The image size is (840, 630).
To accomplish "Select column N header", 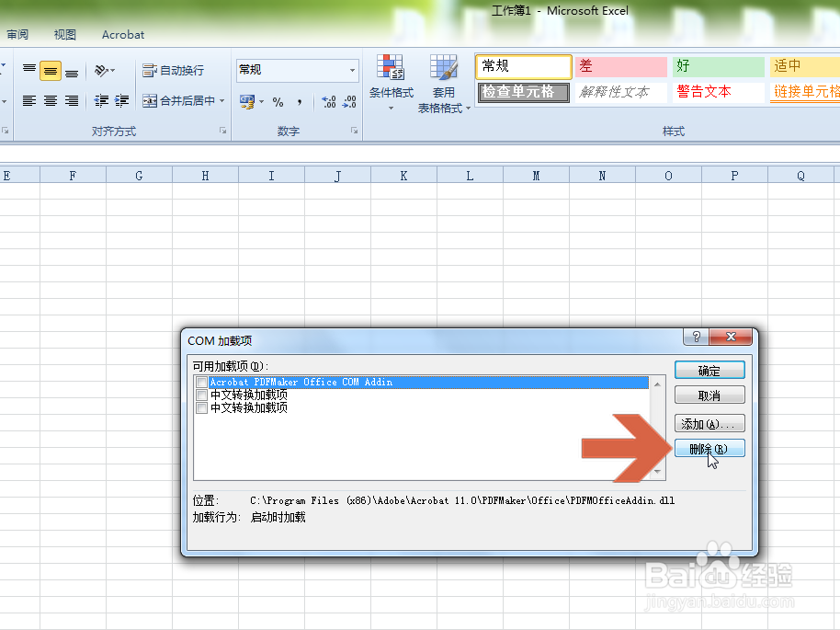I will click(602, 176).
